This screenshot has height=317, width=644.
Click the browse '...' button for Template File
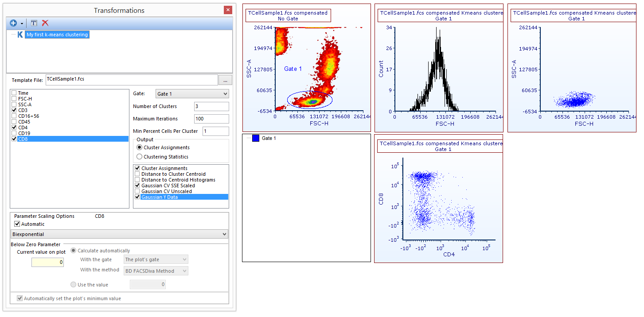226,80
